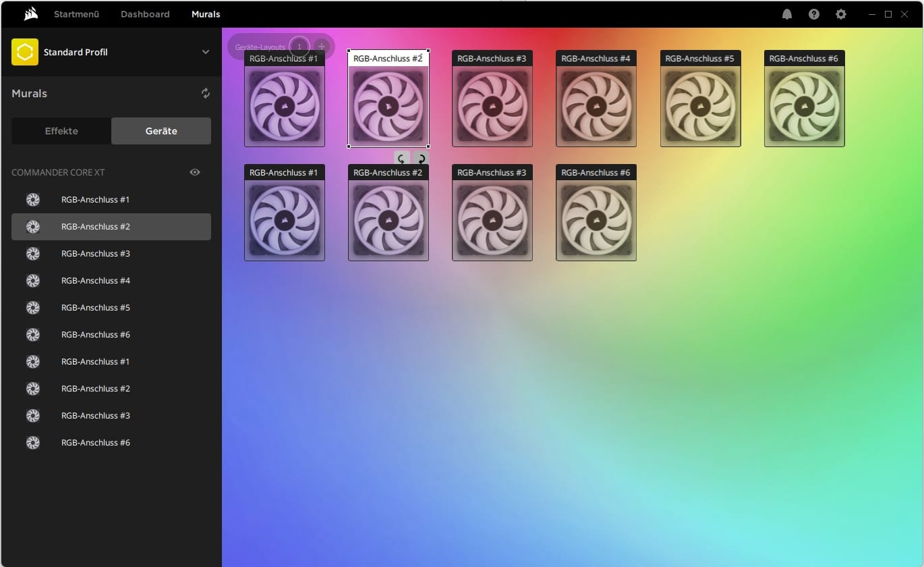Click the Murals sync arrows icon
Image resolution: width=924 pixels, height=567 pixels.
(x=206, y=94)
